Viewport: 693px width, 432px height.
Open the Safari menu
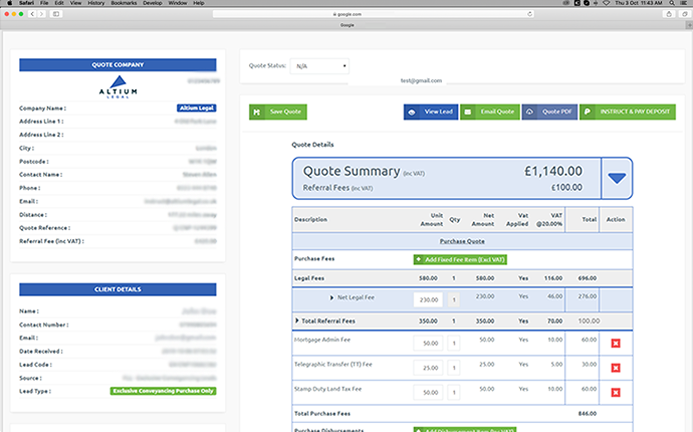click(x=27, y=3)
